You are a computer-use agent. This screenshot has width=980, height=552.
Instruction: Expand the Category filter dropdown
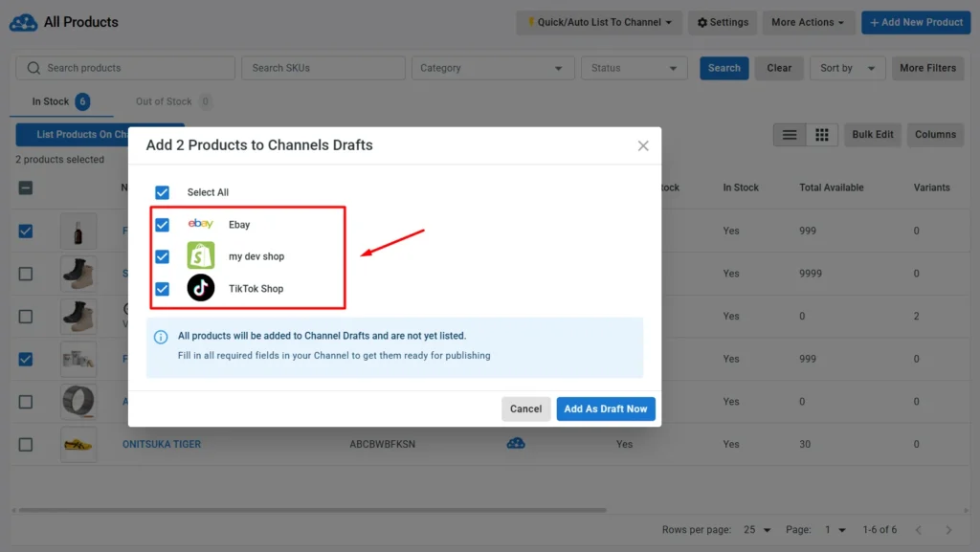[493, 68]
